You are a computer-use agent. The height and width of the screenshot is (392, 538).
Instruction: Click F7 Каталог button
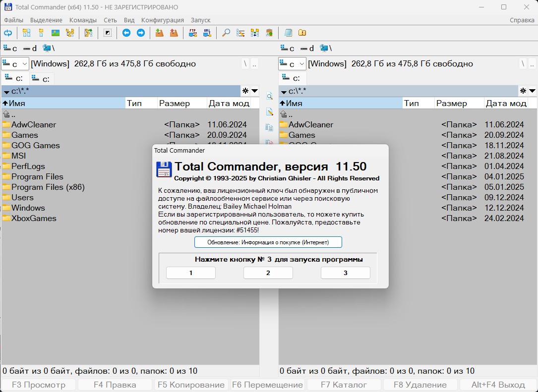pos(344,385)
